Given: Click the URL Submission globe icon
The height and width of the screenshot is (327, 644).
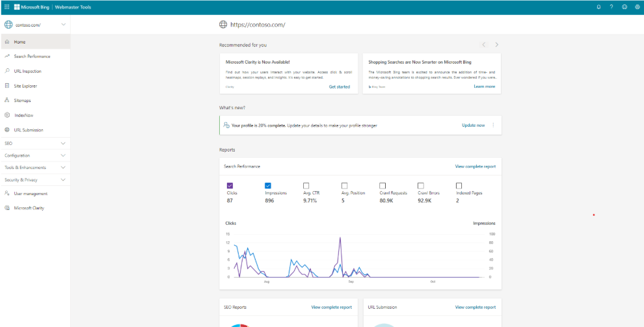Looking at the screenshot, I should click(x=7, y=129).
